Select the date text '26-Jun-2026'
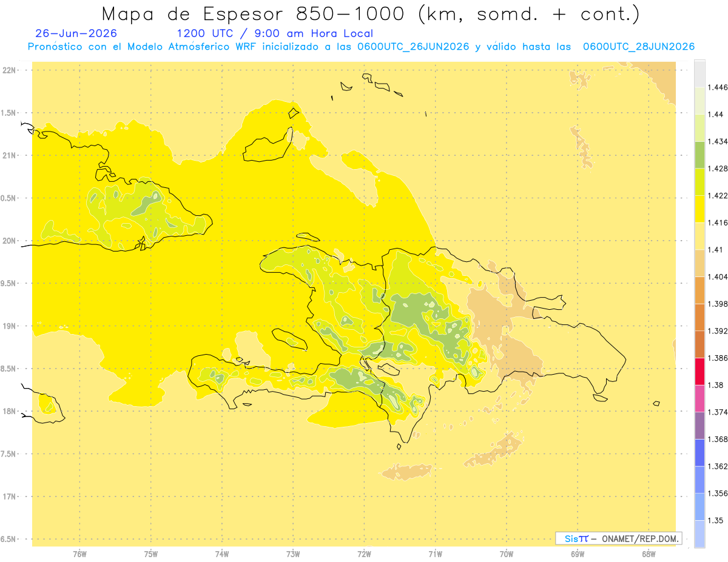This screenshot has width=728, height=562. pos(76,34)
